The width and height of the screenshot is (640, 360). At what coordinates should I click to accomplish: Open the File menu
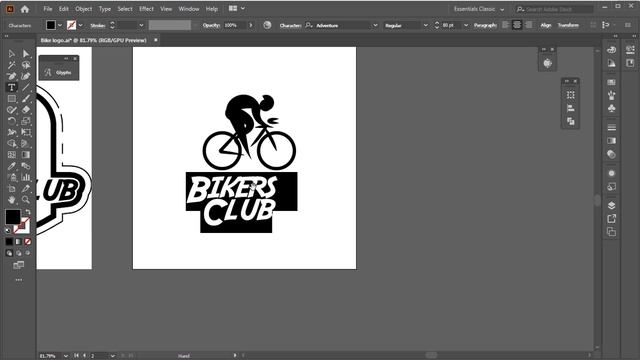click(x=48, y=9)
